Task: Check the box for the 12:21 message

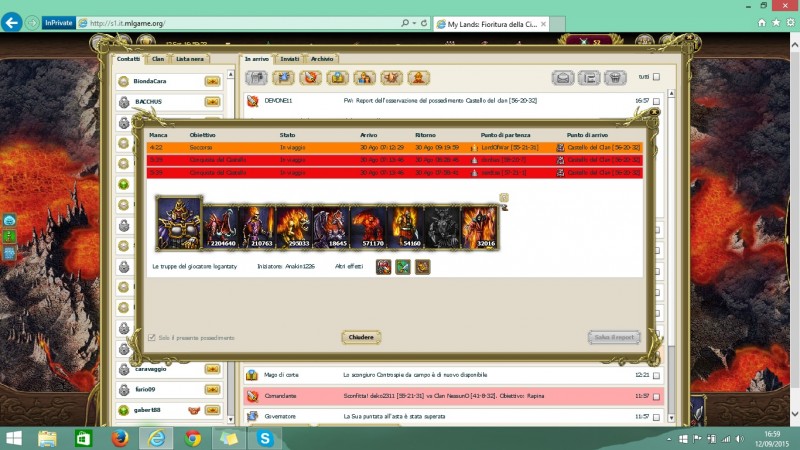Action: [x=656, y=375]
